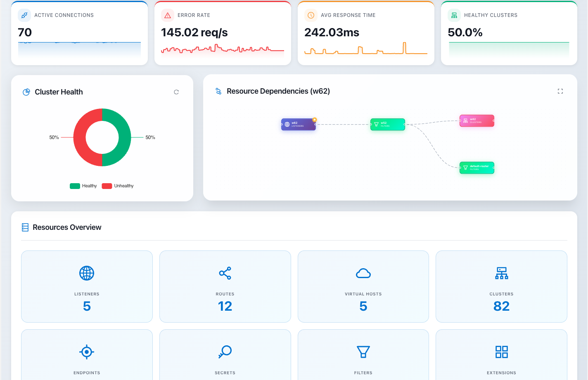The height and width of the screenshot is (380, 588).
Task: Click the Virtual Hosts cloud icon
Action: point(363,273)
